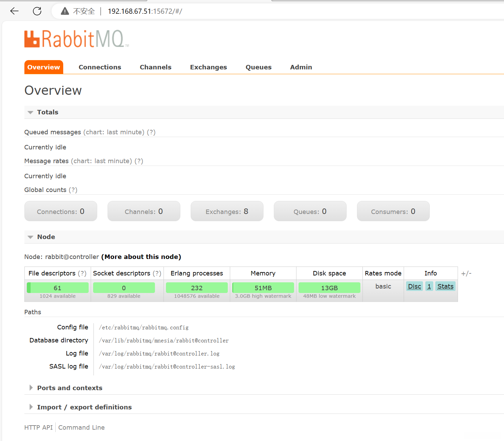504x441 pixels.
Task: Toggle node table columns with +/-
Action: pos(466,273)
